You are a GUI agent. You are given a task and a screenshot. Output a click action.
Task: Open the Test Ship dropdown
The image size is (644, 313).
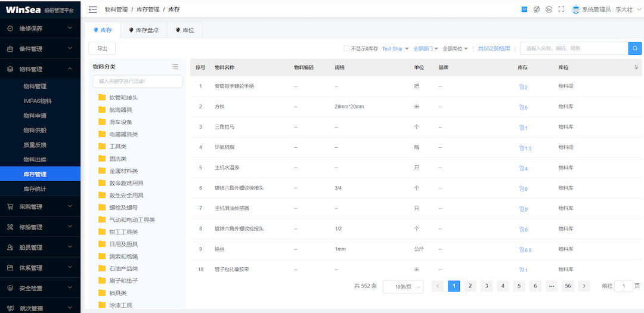(x=395, y=48)
